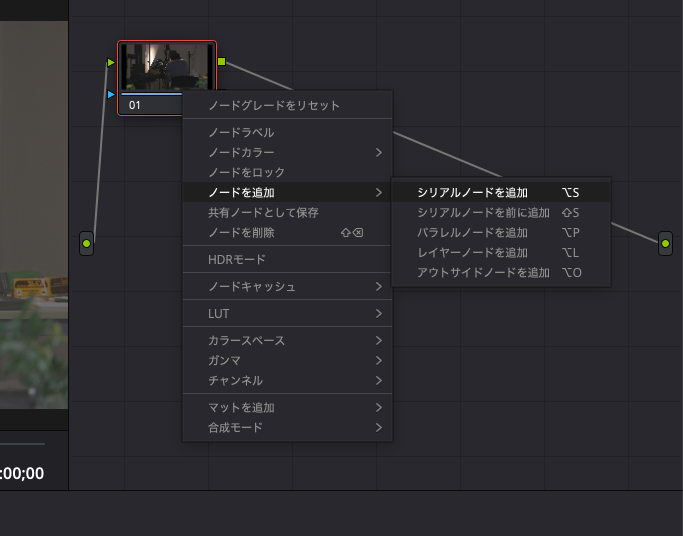Select レイヤーノードを追加 in the submenu
The width and height of the screenshot is (683, 536).
click(472, 252)
